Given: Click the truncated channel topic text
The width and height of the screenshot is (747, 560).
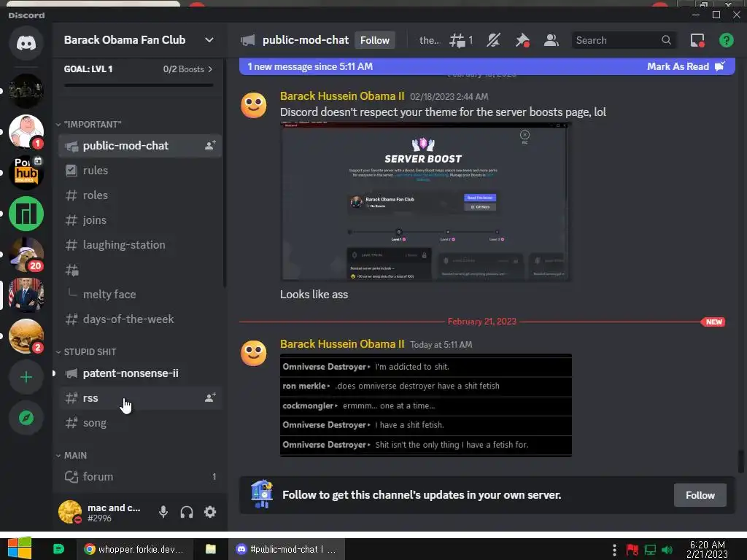Looking at the screenshot, I should 429,41.
